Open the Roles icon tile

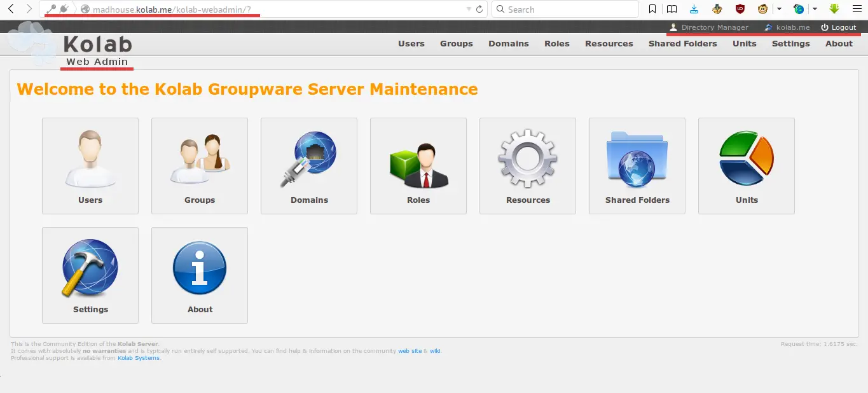[x=418, y=166]
